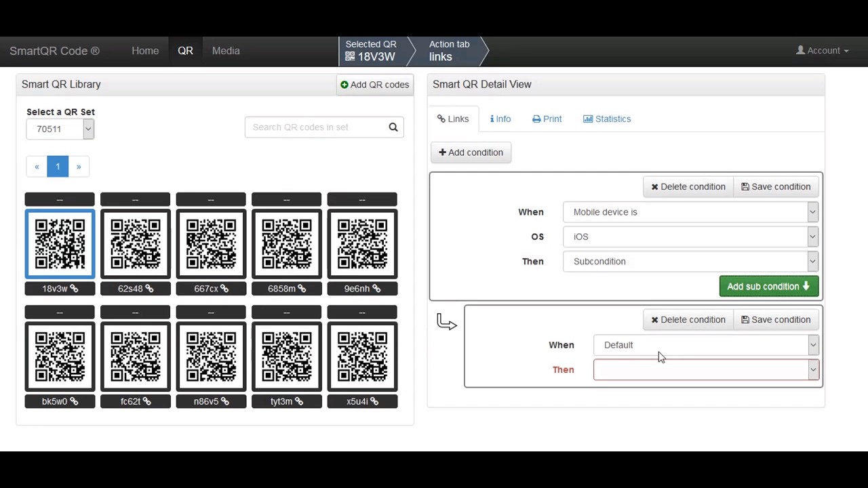Click link icon beside 18v3w code
Screen dimensions: 868x488
pyautogui.click(x=74, y=289)
